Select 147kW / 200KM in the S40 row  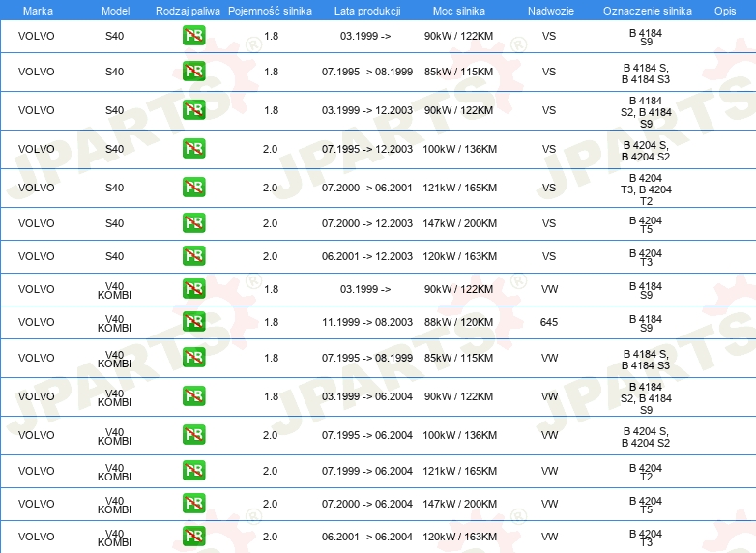coord(459,223)
